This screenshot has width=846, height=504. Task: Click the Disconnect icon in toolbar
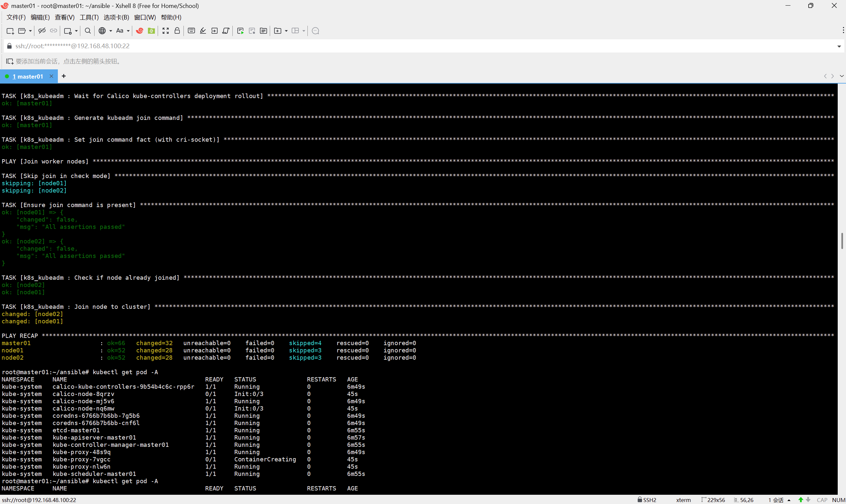click(x=42, y=31)
